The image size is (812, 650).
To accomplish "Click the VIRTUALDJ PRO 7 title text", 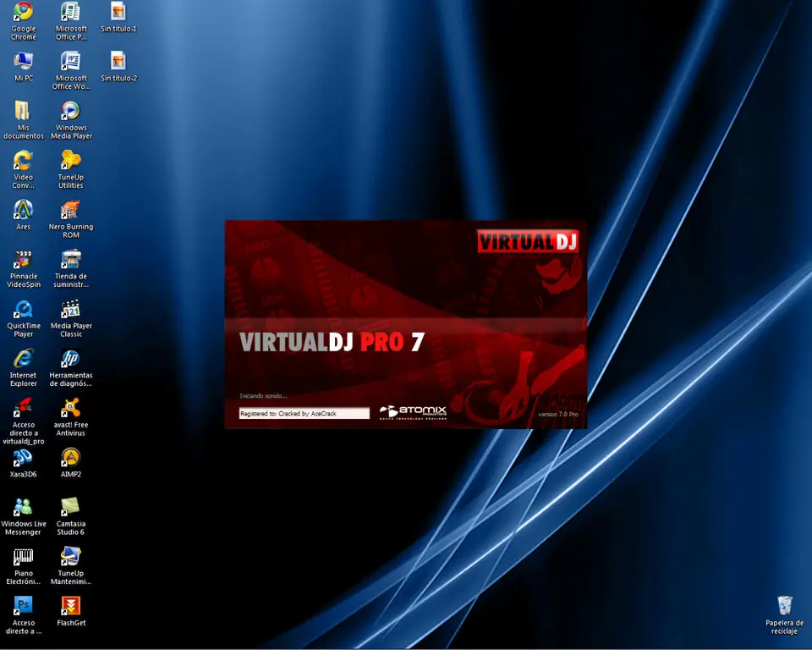I will click(332, 342).
